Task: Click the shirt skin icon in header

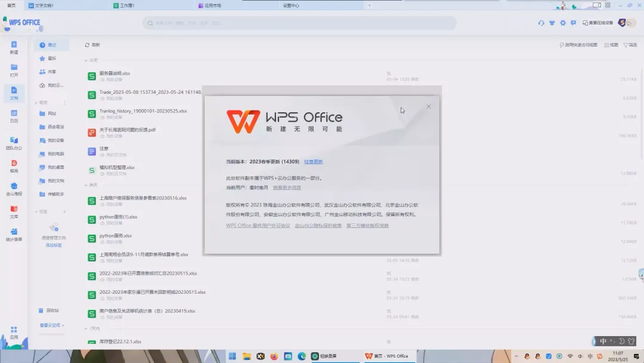Action: click(x=552, y=23)
